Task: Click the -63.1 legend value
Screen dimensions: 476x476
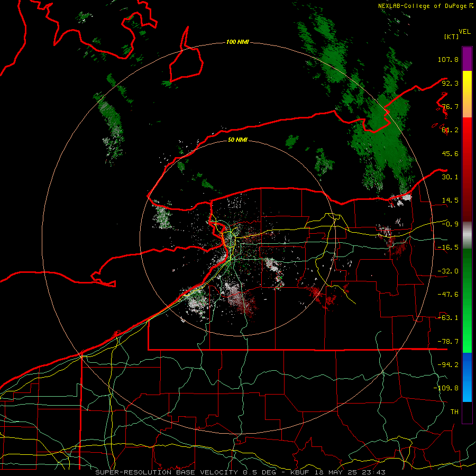Action: pos(448,318)
